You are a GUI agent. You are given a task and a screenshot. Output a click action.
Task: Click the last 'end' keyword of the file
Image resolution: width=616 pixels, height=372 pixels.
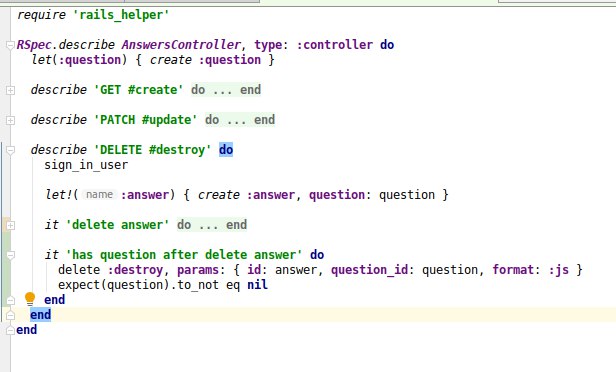(27, 330)
